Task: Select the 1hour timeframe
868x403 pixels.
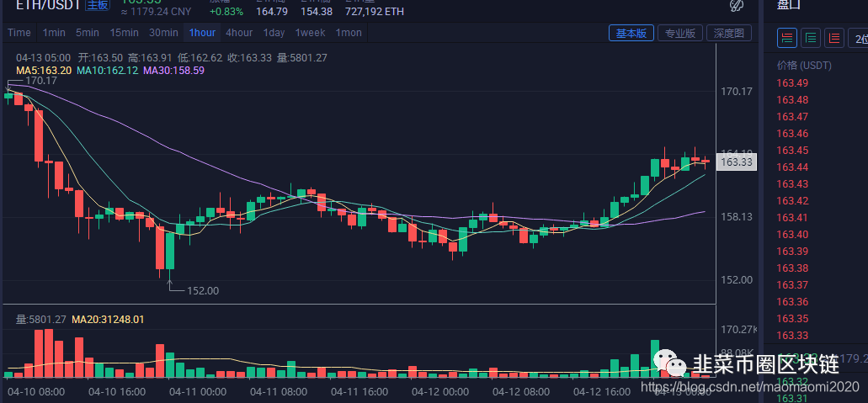Action: point(202,33)
